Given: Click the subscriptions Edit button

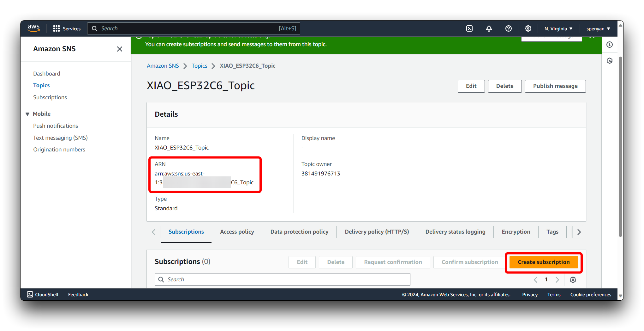Looking at the screenshot, I should [x=302, y=262].
